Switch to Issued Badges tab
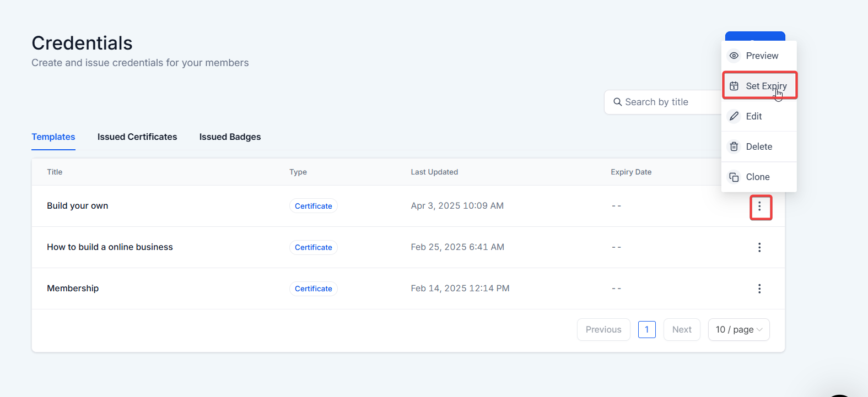The image size is (868, 397). pyautogui.click(x=230, y=137)
